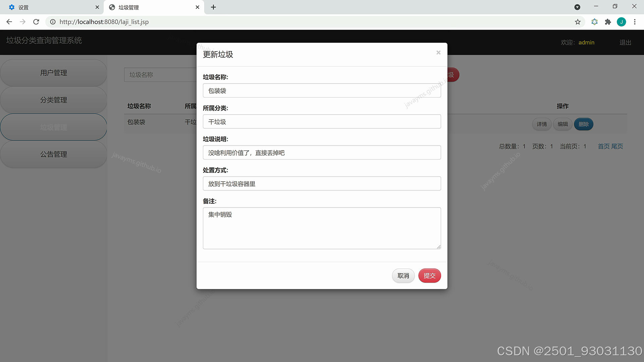Click the 备注 textarea containing 集中销毁
Screen dimensions: 644x362
pyautogui.click(x=322, y=228)
